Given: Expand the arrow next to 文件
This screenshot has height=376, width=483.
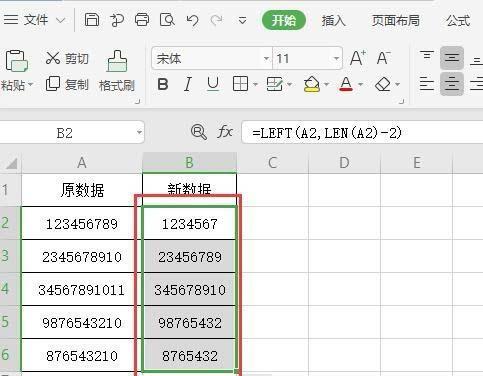Looking at the screenshot, I should pos(61,20).
